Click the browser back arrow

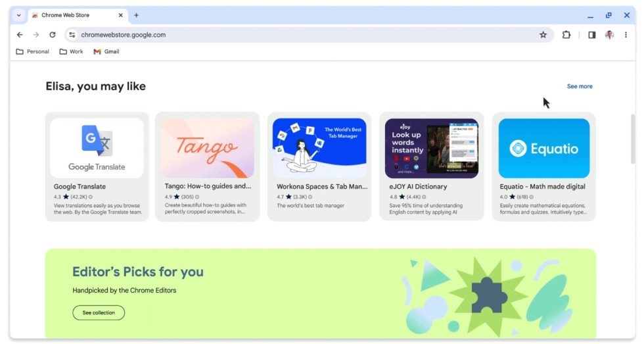20,35
